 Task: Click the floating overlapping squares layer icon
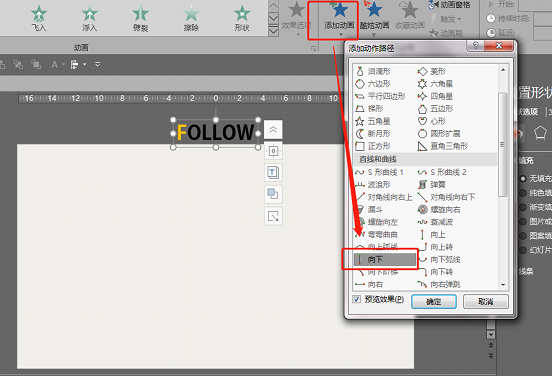click(x=273, y=194)
